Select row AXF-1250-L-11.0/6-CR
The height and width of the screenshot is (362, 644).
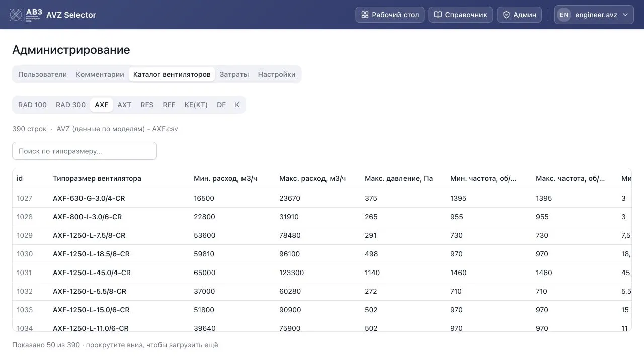322,325
